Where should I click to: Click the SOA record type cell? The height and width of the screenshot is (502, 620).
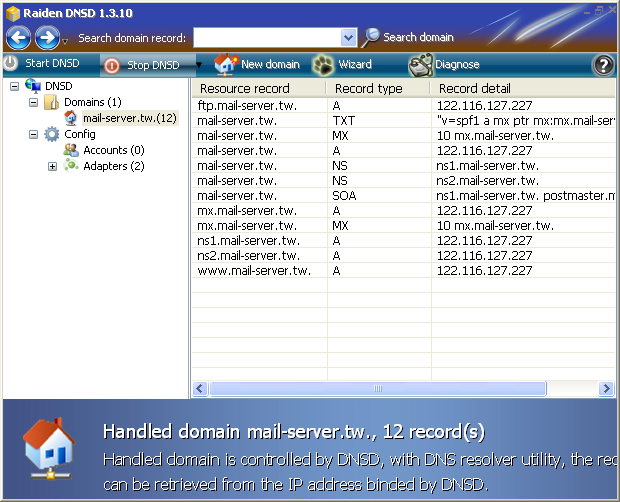click(344, 196)
